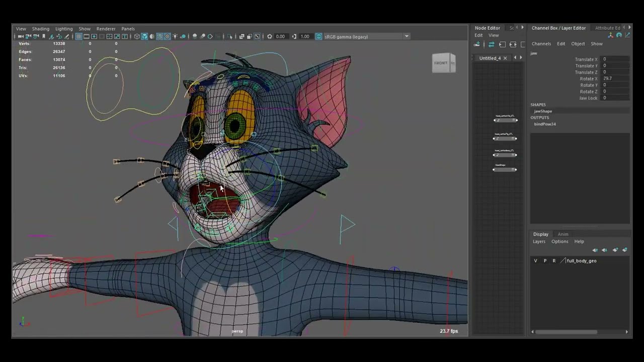Screen dimensions: 644x362
Task: Toggle wireframe on shaded icon
Action: [160, 37]
